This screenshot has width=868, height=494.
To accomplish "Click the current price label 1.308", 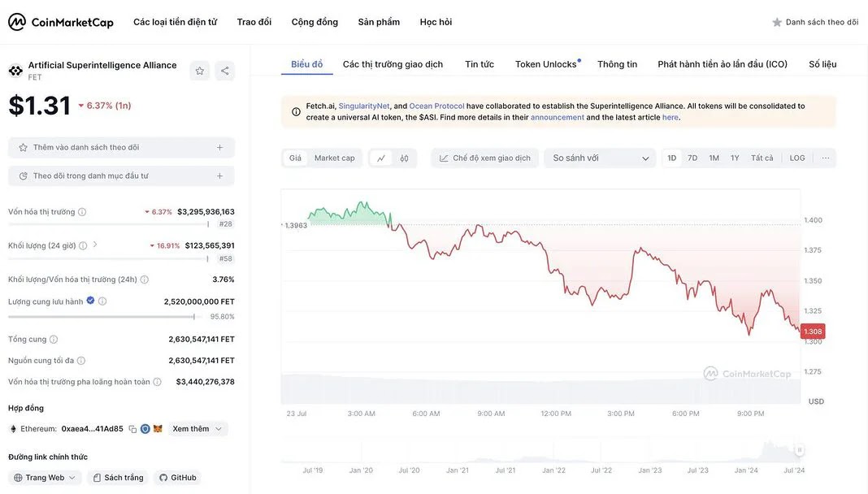I will 813,331.
